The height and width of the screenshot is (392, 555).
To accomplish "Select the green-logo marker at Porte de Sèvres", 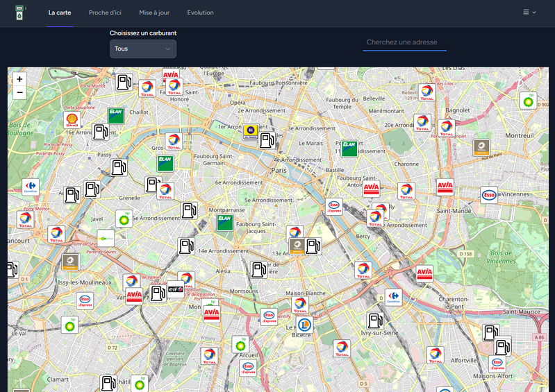I will click(x=106, y=238).
